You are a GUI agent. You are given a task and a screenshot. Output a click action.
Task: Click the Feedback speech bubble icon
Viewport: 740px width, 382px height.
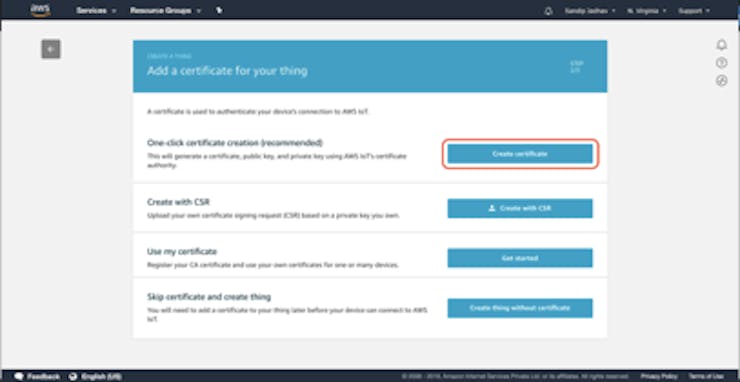[19, 376]
